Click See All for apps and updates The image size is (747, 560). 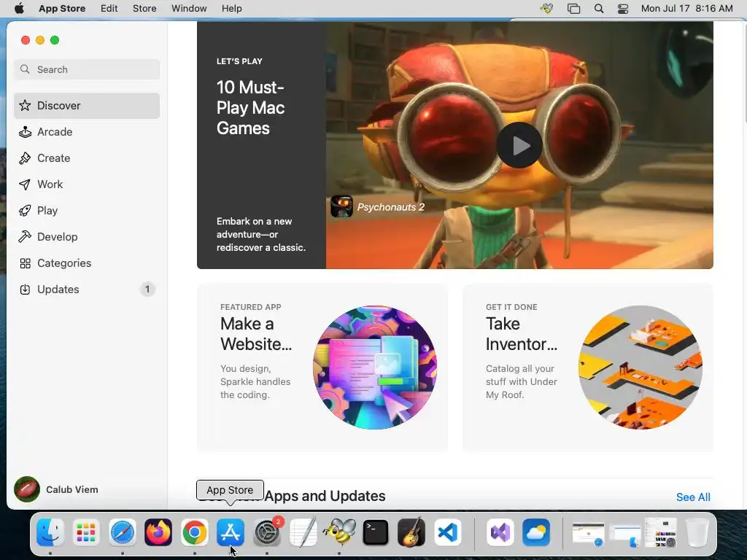(x=693, y=497)
